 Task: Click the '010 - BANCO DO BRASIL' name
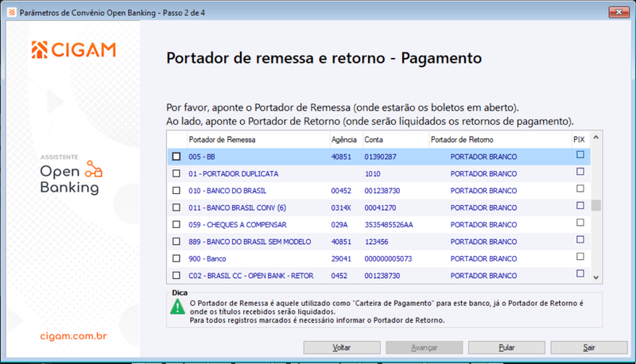(227, 191)
